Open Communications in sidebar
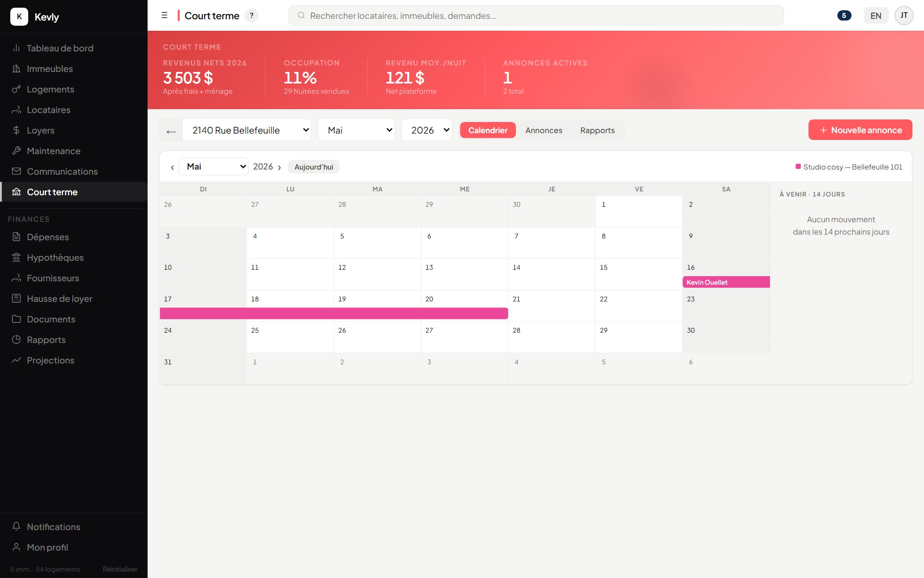 (74, 171)
